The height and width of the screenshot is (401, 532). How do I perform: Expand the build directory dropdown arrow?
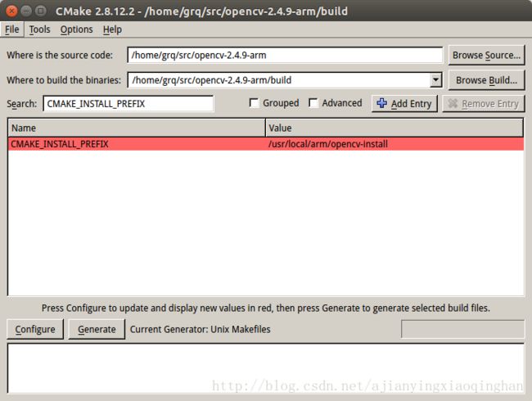pos(435,80)
